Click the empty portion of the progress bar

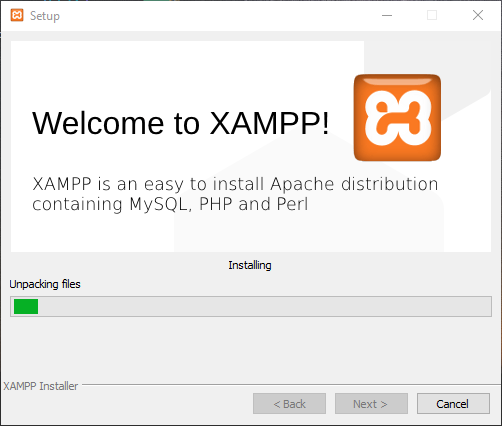(264, 306)
